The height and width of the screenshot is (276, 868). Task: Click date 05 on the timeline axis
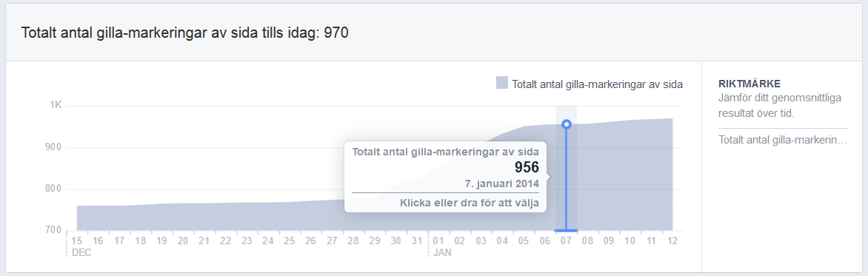point(524,241)
